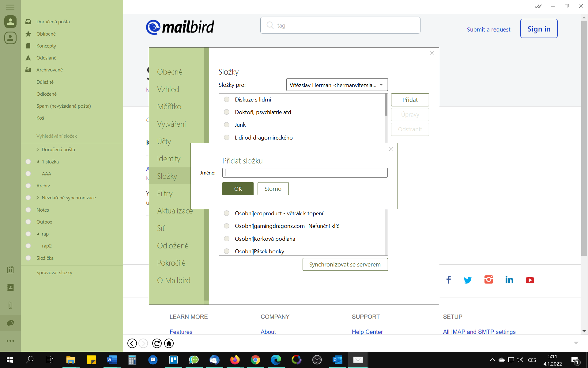Expand the Nezdařené synchronizace folder
Viewport: 588px width, 368px height.
point(38,198)
